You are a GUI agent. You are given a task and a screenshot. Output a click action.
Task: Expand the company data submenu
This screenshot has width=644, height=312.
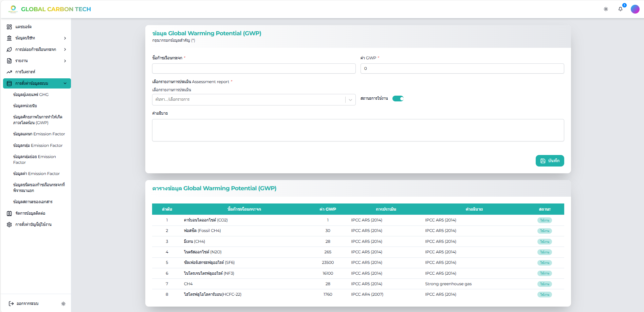(65, 38)
